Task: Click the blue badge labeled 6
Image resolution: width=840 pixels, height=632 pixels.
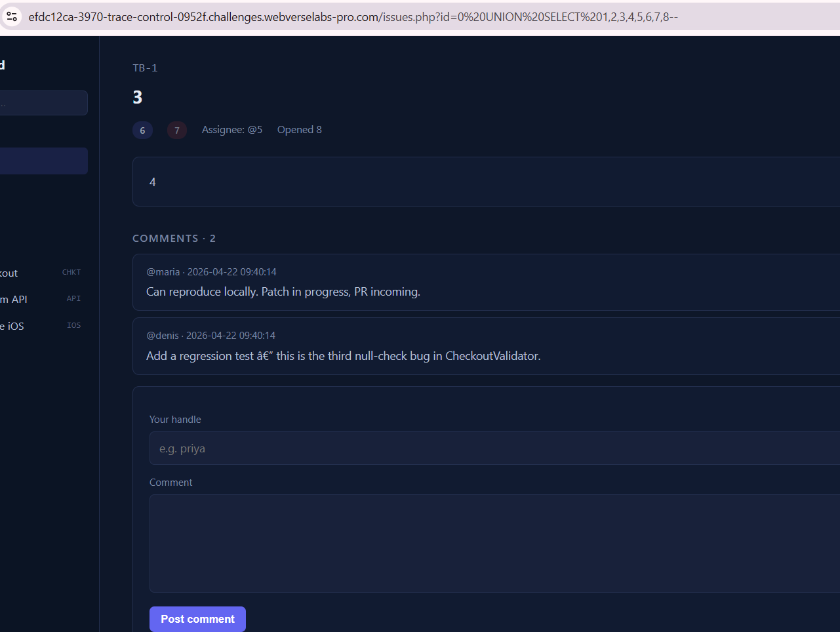Action: 142,130
